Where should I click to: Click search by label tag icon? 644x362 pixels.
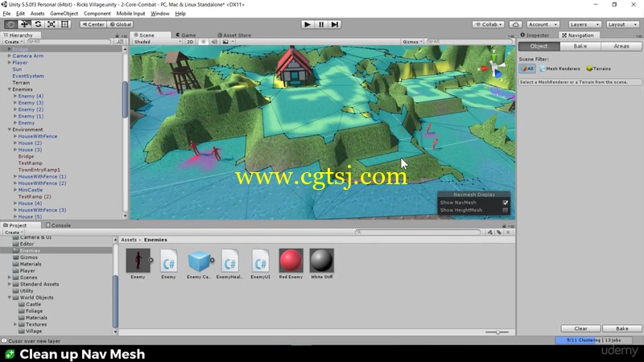[499, 232]
